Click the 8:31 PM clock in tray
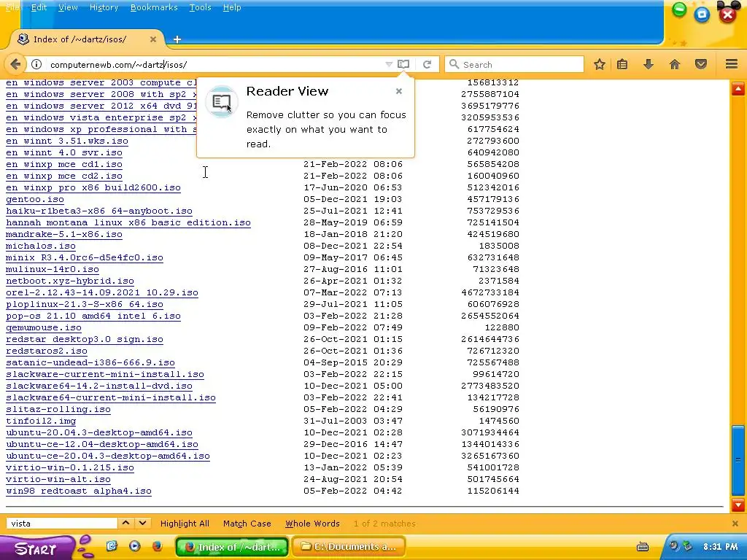Viewport: 747px width, 560px height. coord(720,547)
